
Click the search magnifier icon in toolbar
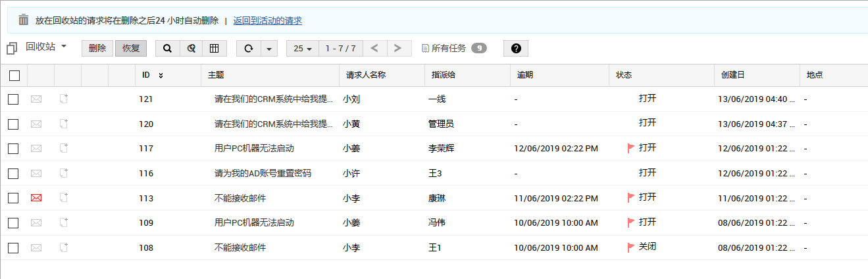pos(167,49)
